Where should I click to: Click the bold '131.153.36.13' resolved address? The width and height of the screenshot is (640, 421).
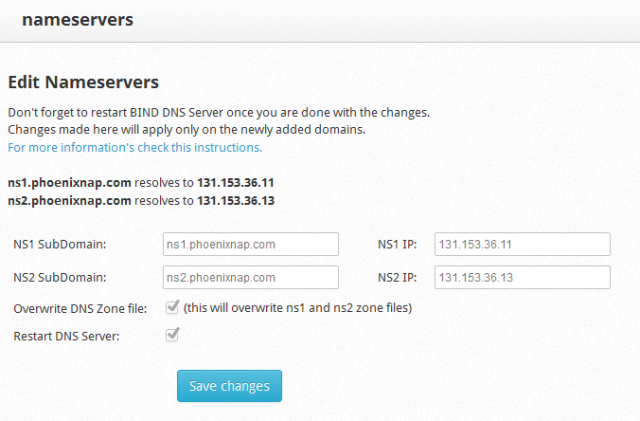tap(236, 200)
